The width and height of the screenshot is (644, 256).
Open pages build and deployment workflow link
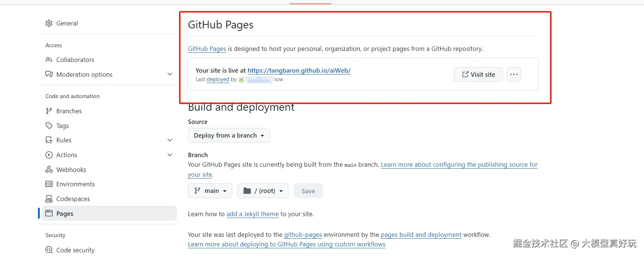pyautogui.click(x=421, y=235)
